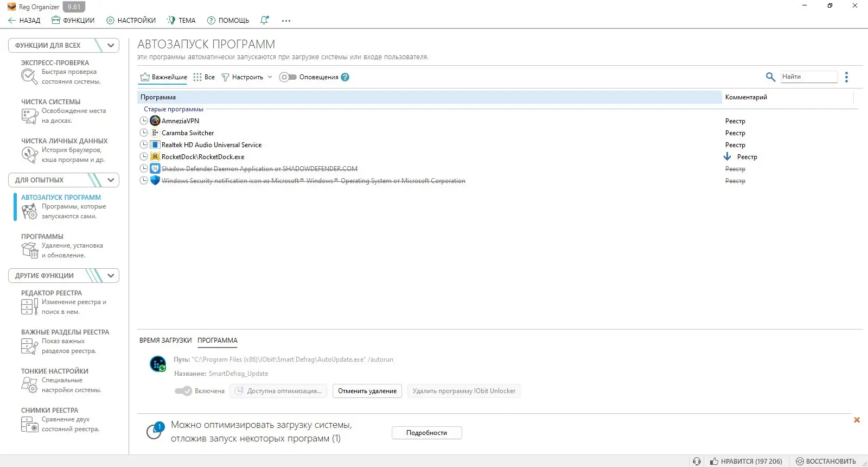Open the Настройки menu

(131, 21)
